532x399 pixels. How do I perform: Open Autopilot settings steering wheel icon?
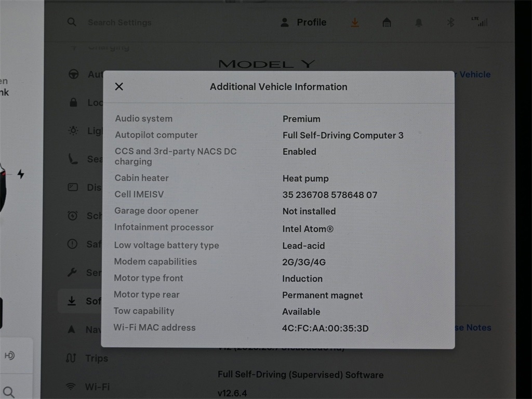coord(74,74)
